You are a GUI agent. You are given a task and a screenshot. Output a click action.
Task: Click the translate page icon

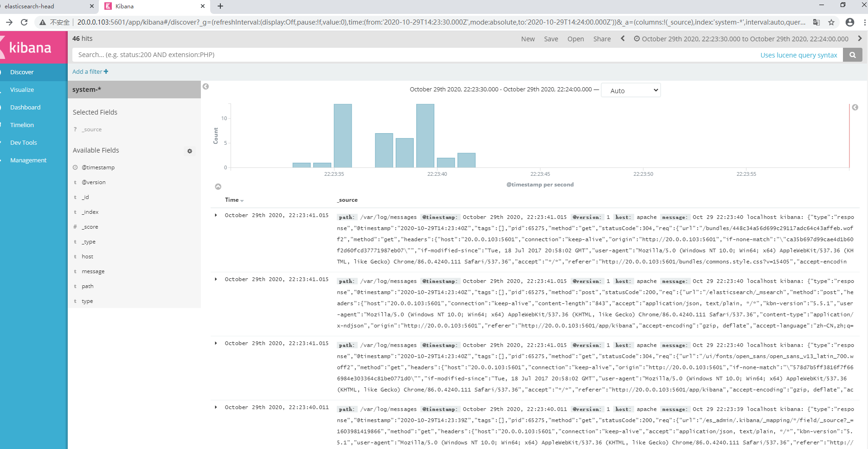[817, 22]
